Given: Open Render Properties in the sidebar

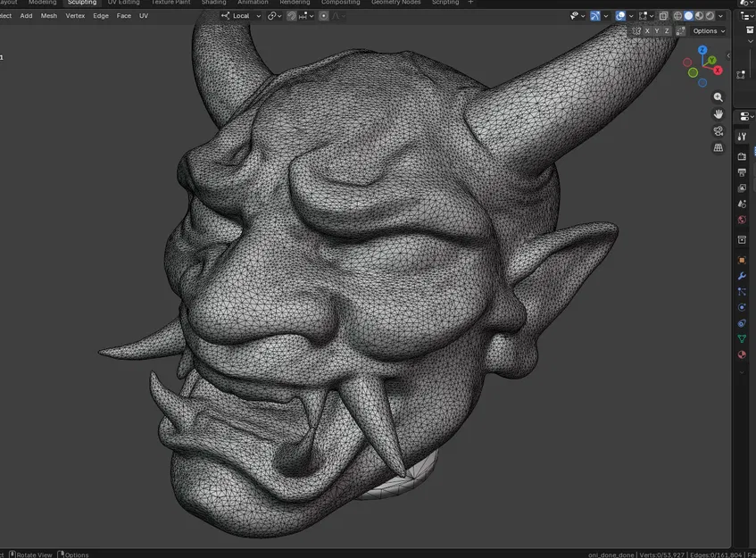Looking at the screenshot, I should 742,155.
